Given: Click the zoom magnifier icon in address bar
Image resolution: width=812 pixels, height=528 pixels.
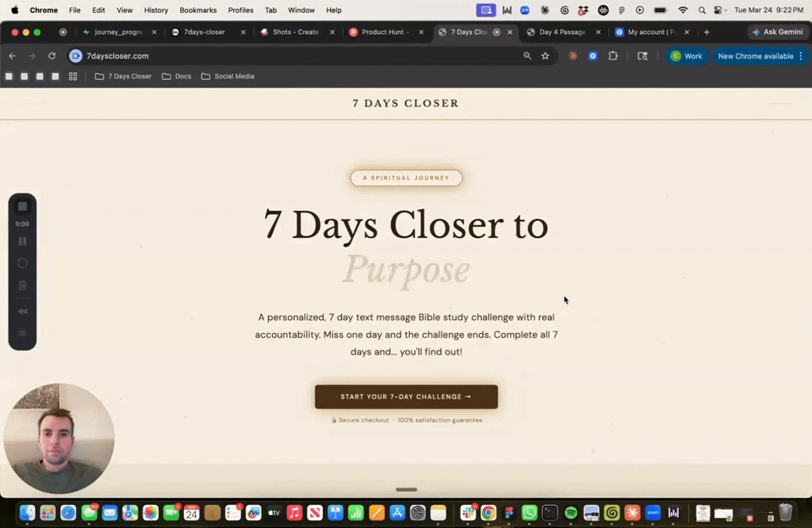Looking at the screenshot, I should (x=527, y=56).
